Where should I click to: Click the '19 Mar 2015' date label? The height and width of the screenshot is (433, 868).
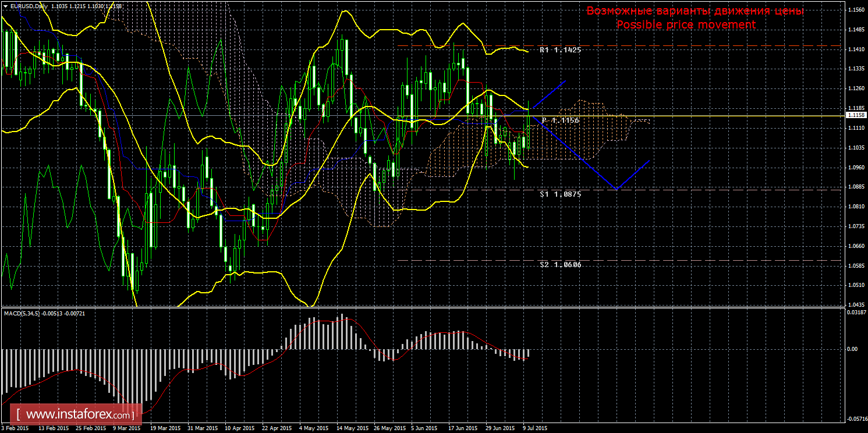165,428
